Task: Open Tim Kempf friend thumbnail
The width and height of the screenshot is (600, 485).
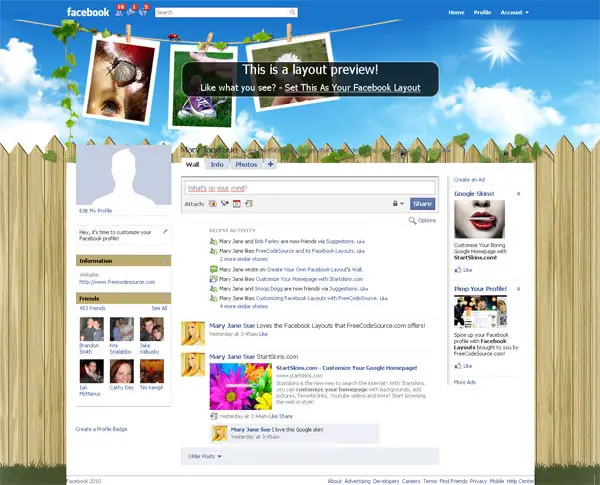Action: [x=152, y=371]
